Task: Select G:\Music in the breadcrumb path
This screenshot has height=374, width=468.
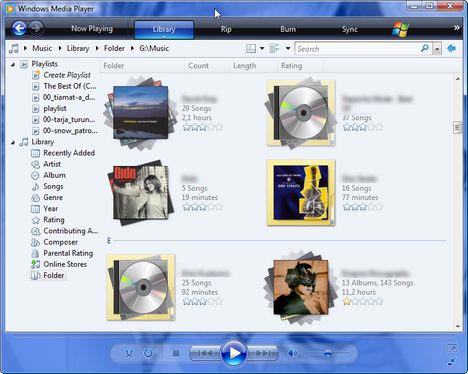Action: (154, 48)
